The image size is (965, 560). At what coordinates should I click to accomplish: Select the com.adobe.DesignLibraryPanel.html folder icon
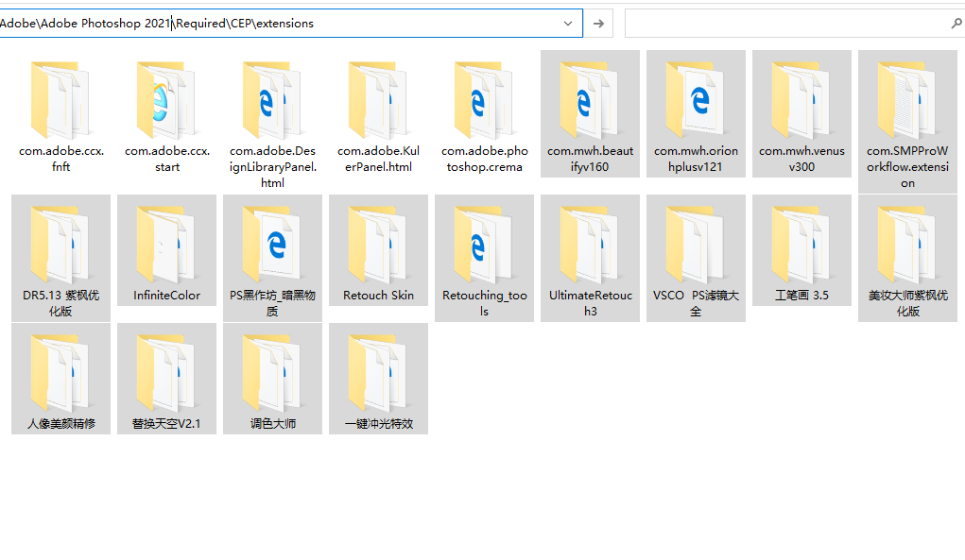coord(272,100)
